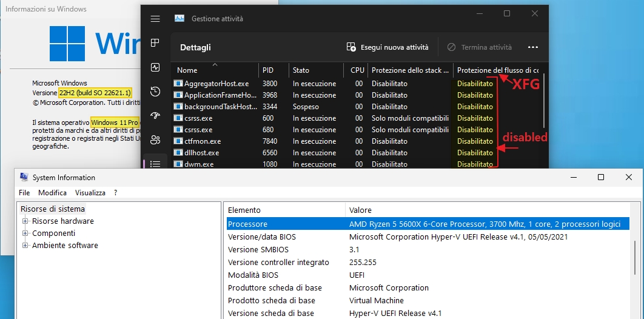Image resolution: width=644 pixels, height=319 pixels.
Task: Maximize the System Information window
Action: tap(601, 177)
